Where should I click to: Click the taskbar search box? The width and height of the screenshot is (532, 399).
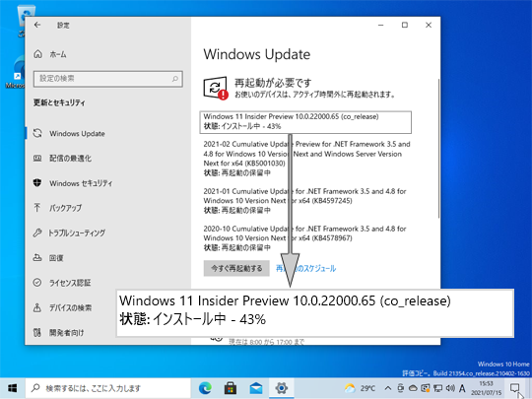[108, 388]
